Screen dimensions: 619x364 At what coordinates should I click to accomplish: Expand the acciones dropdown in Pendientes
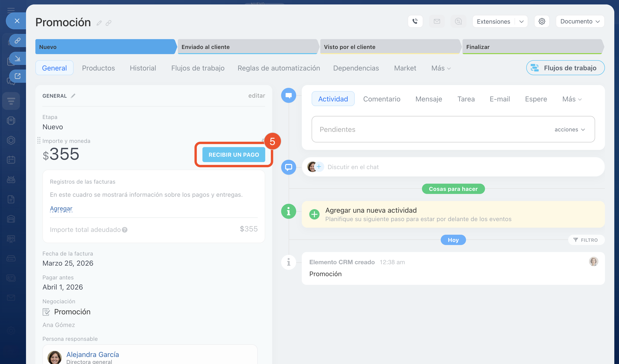(x=570, y=130)
